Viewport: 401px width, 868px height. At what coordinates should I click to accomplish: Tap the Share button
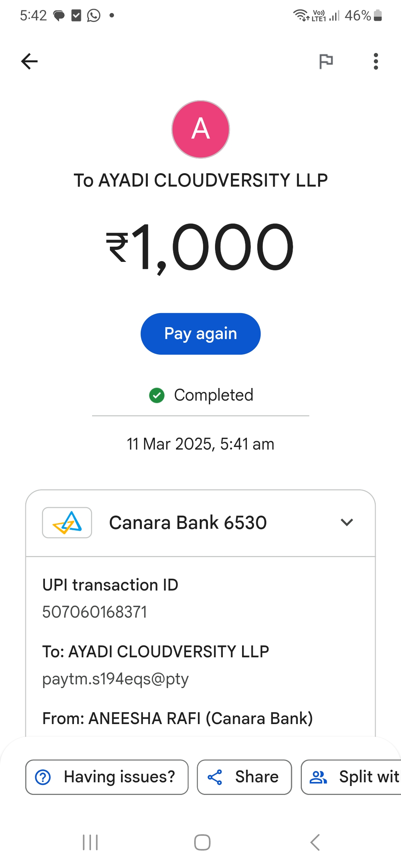(244, 777)
